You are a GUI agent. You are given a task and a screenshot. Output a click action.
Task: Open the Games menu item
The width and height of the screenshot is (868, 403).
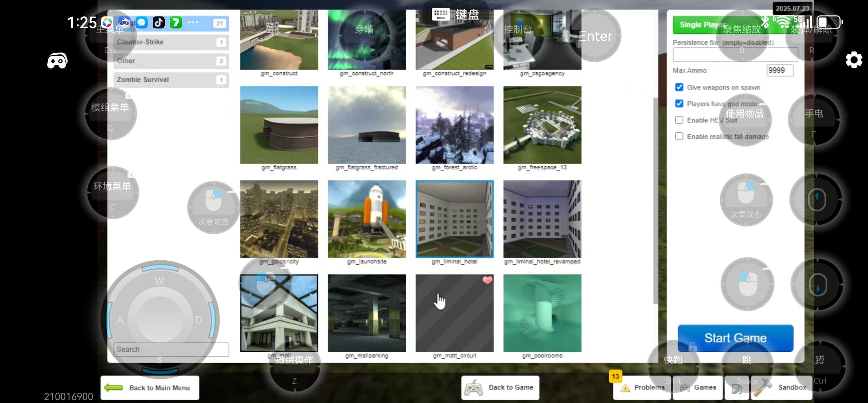698,388
